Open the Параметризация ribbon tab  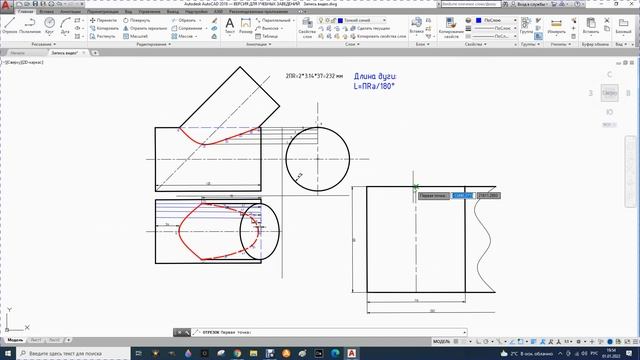[x=102, y=11]
